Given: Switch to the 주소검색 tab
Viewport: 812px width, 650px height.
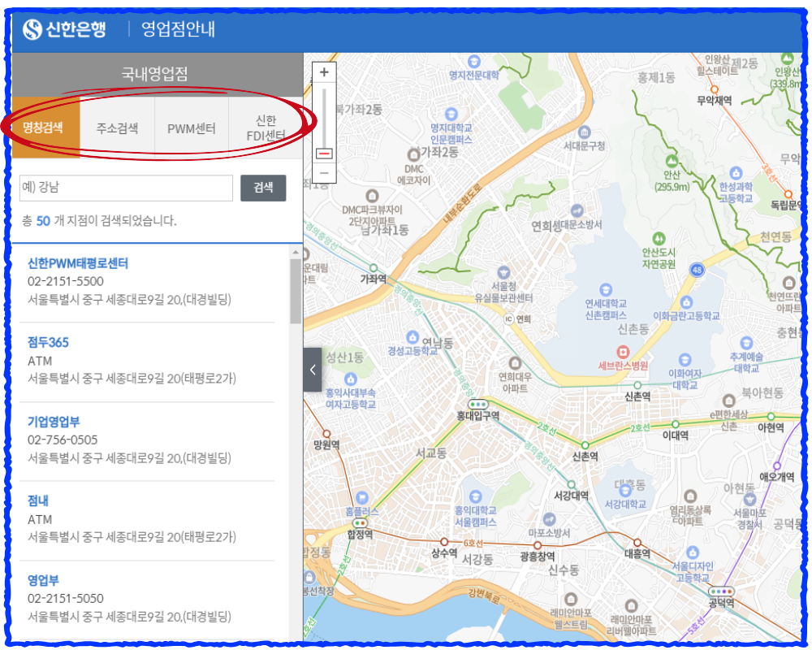Looking at the screenshot, I should coord(118,128).
